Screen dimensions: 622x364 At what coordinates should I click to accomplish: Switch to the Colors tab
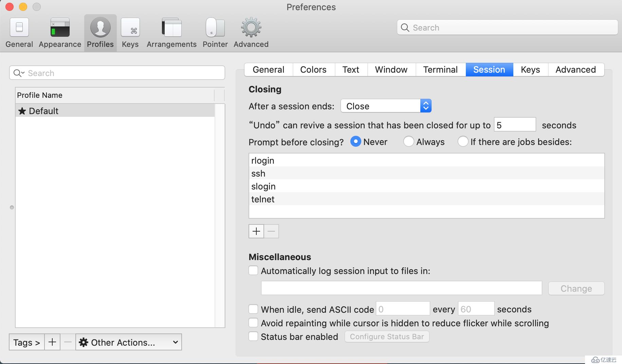313,70
